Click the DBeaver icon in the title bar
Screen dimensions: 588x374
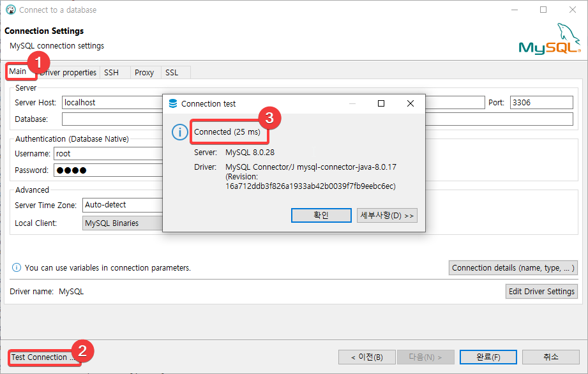(10, 10)
